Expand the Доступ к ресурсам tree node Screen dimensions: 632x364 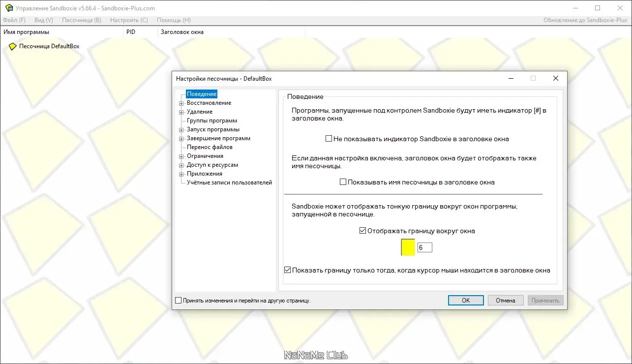181,165
